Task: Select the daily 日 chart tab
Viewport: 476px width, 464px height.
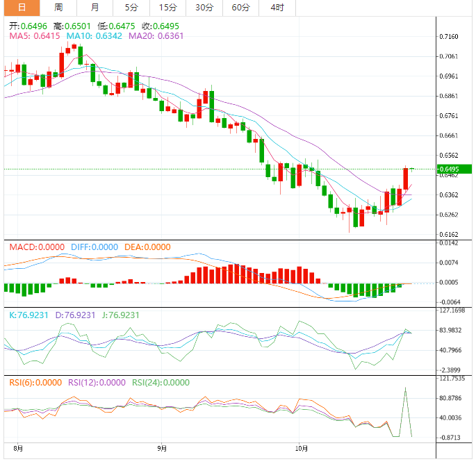Action: (22, 8)
